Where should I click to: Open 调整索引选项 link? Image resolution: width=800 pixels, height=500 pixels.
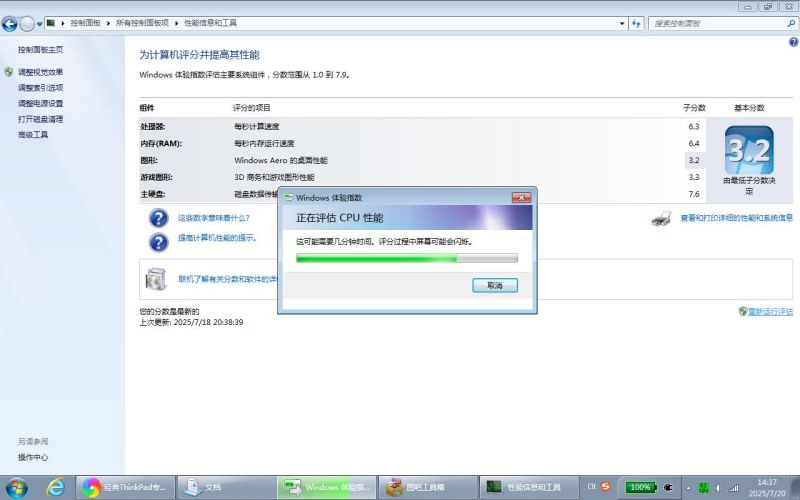tap(40, 88)
